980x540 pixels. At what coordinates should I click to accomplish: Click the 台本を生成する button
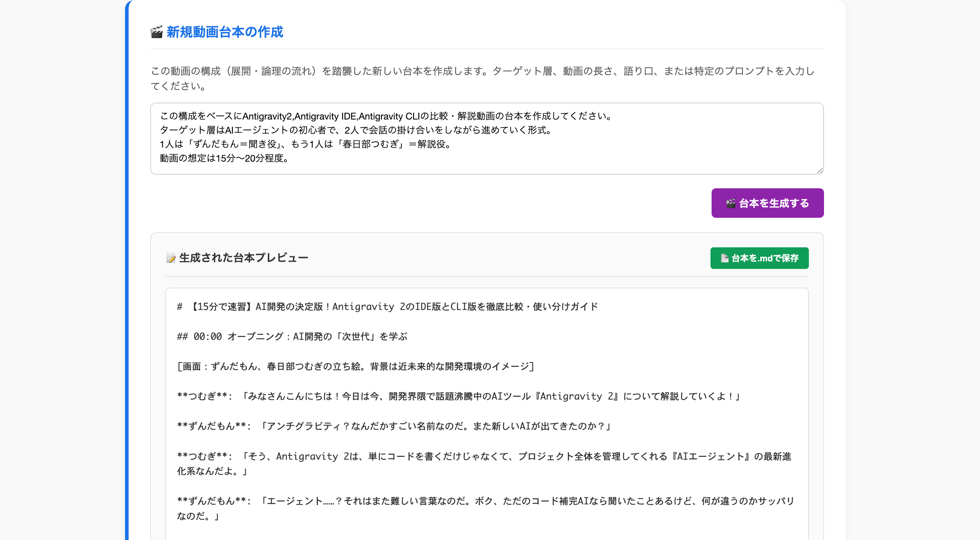coord(767,203)
